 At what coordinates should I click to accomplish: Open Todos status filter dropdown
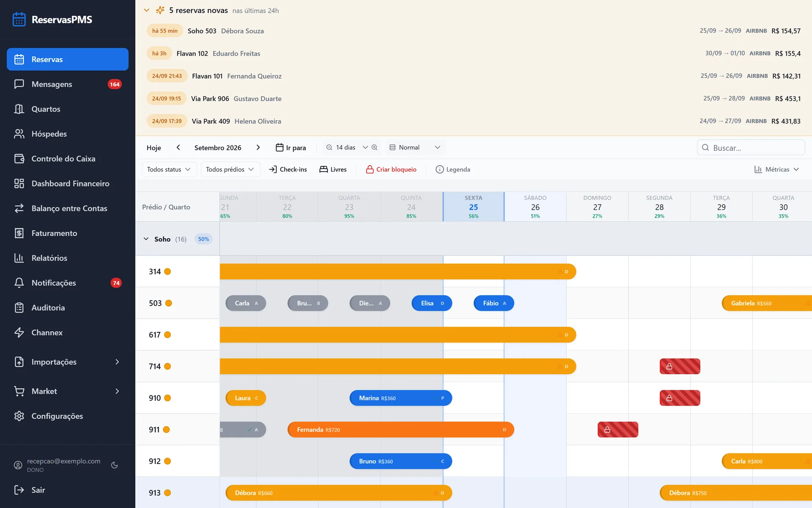[x=169, y=169]
